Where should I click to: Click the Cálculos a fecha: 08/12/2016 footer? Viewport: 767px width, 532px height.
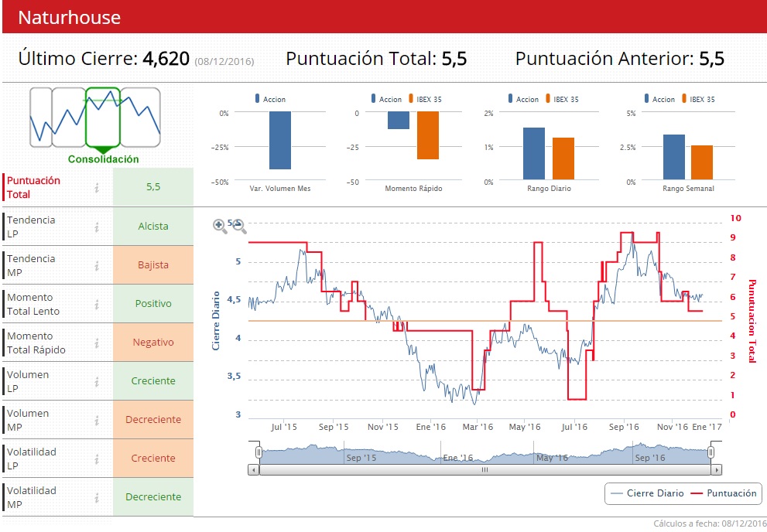[x=710, y=523]
